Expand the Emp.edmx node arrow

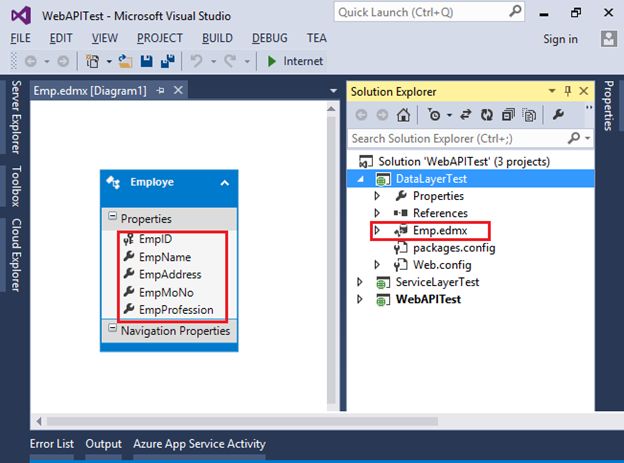point(377,230)
